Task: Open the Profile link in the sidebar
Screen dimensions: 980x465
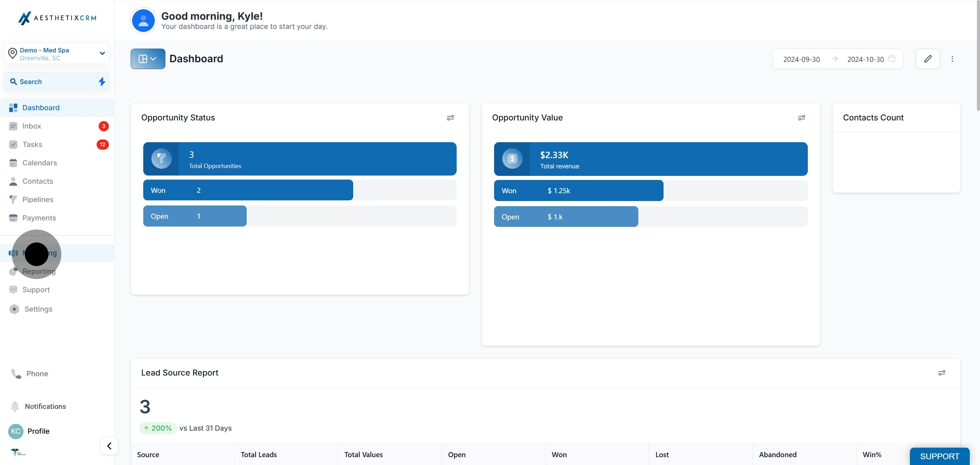Action: 38,431
